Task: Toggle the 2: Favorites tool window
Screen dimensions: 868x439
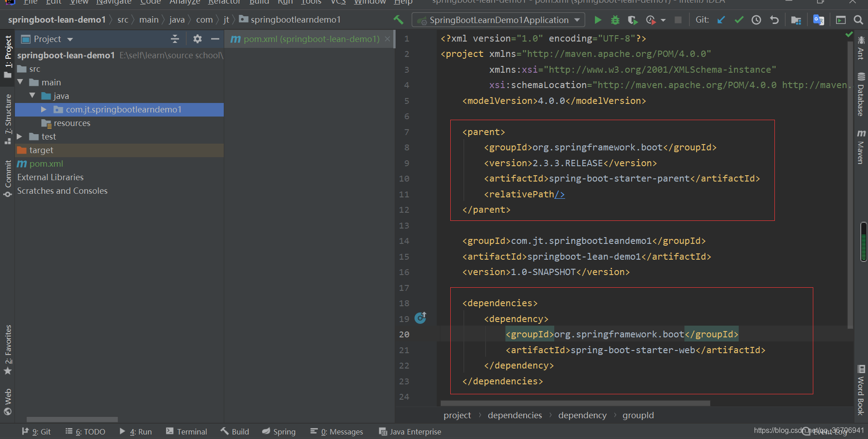Action: coord(8,350)
